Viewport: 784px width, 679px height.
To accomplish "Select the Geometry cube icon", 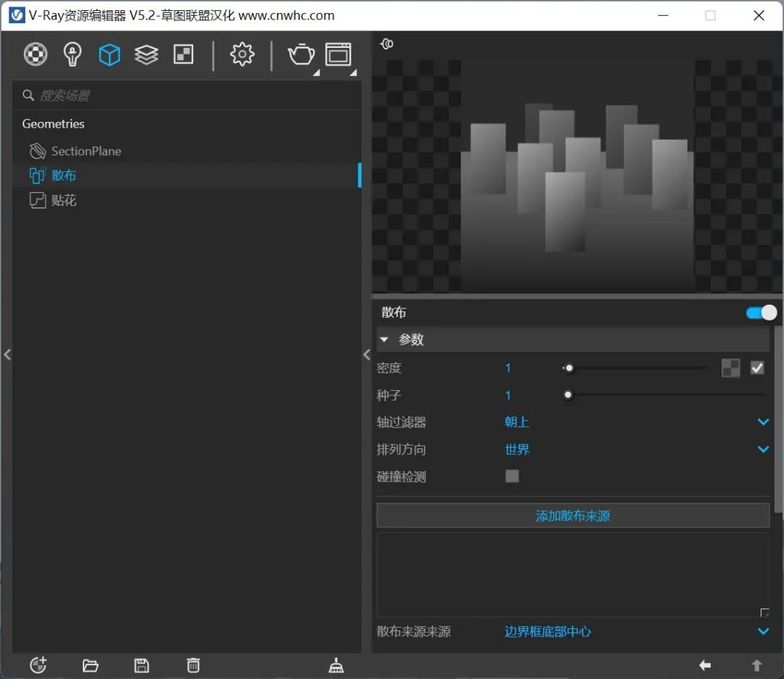I will [x=110, y=54].
